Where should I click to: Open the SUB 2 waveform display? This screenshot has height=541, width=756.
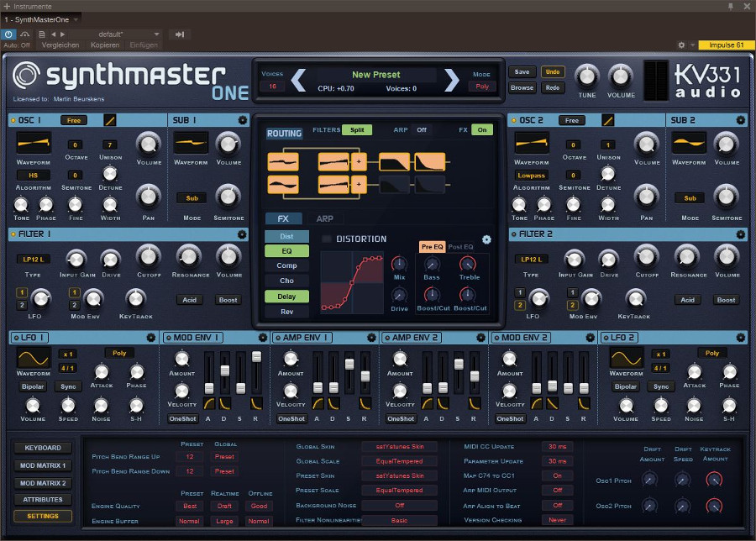point(689,143)
